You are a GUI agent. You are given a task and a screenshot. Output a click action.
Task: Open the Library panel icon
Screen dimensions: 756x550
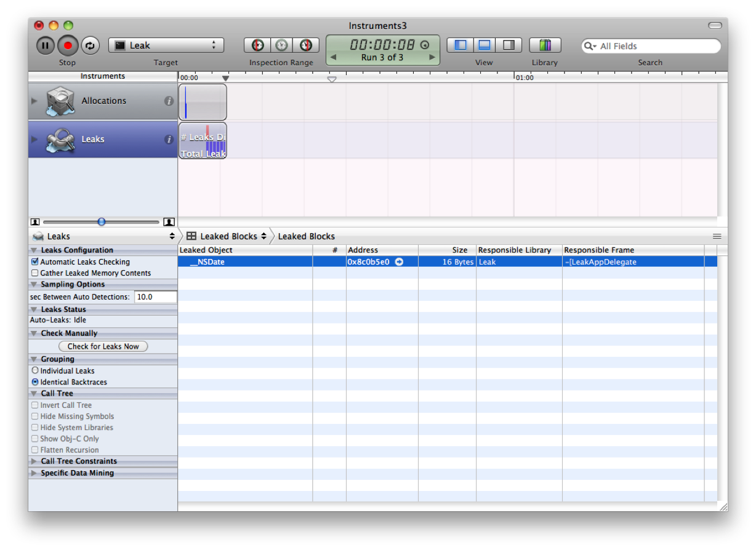545,46
